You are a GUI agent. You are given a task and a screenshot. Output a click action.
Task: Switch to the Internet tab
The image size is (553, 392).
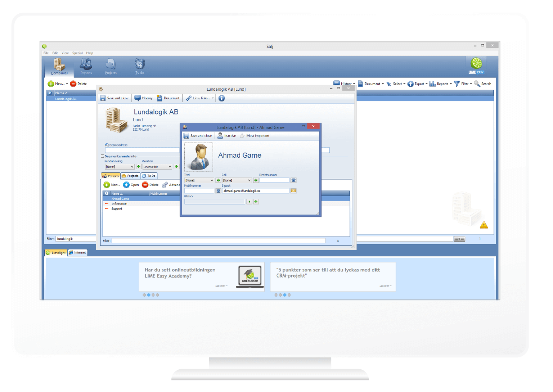coord(77,252)
